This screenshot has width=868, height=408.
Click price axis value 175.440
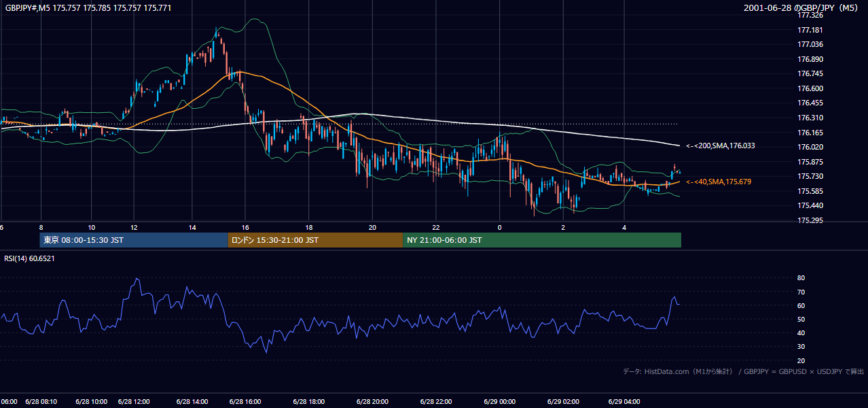tap(810, 205)
